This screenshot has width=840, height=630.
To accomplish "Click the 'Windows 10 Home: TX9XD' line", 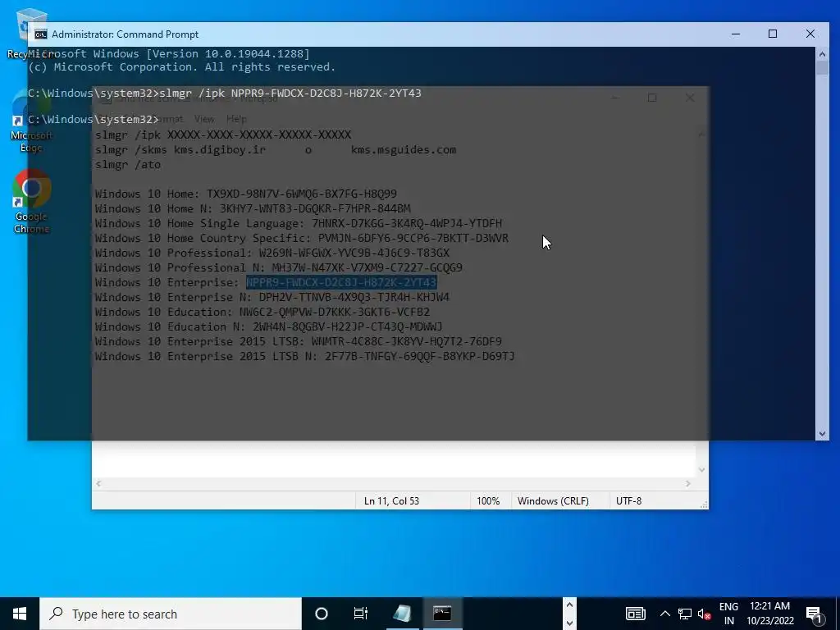I will point(246,194).
